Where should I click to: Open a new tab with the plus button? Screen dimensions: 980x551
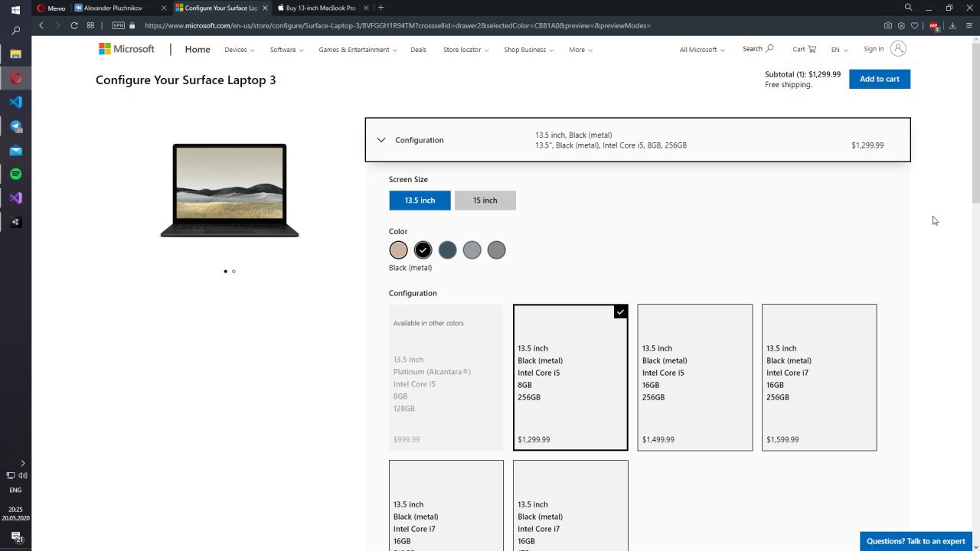click(381, 8)
